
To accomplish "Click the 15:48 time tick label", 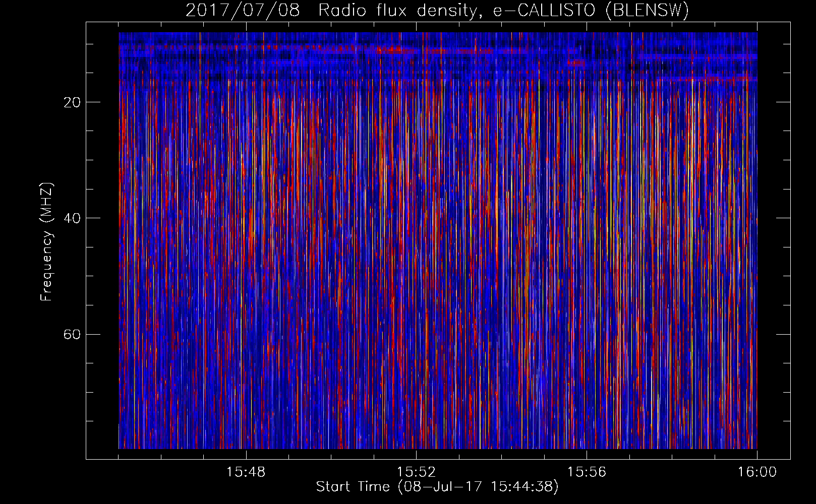I will (246, 472).
